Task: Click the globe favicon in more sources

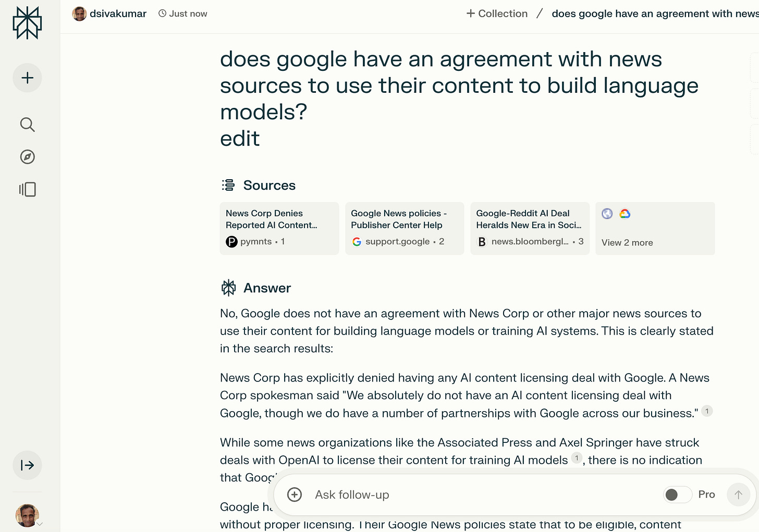Action: pyautogui.click(x=607, y=214)
